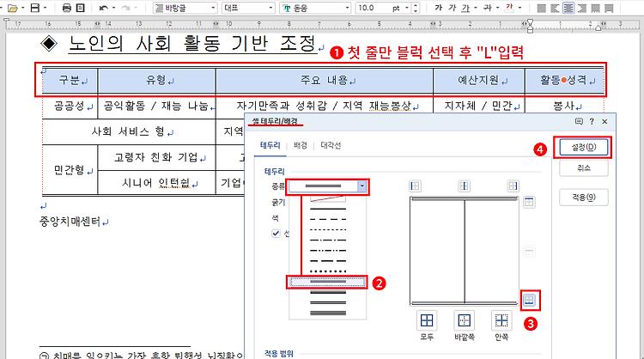
Task: Apply right border icon above preview
Action: 513,186
